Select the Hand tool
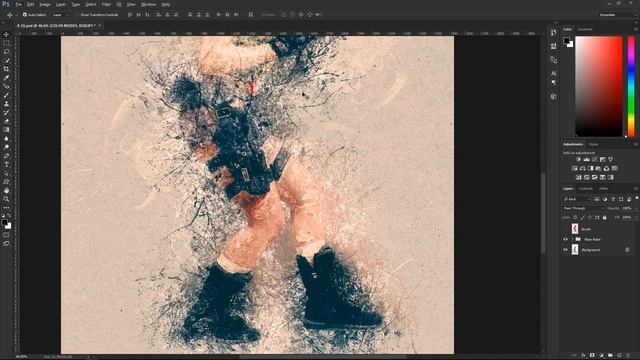The width and height of the screenshot is (640, 360). [6, 190]
